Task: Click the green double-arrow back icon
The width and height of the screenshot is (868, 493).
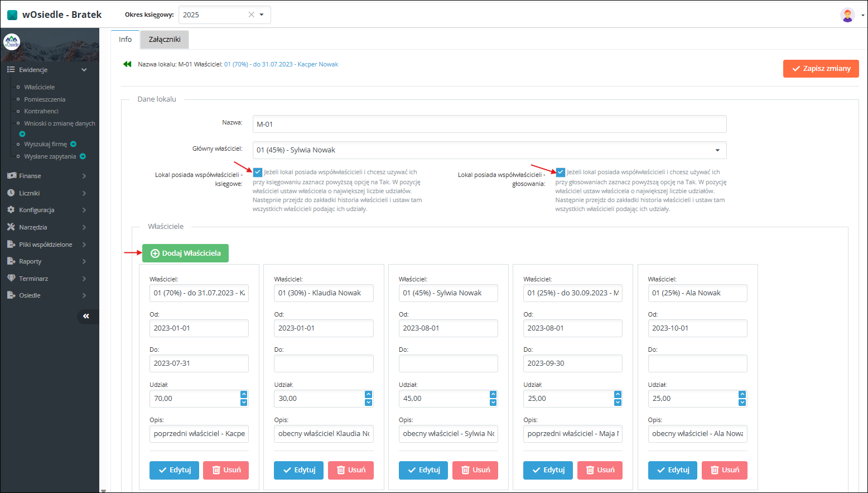Action: pyautogui.click(x=127, y=64)
